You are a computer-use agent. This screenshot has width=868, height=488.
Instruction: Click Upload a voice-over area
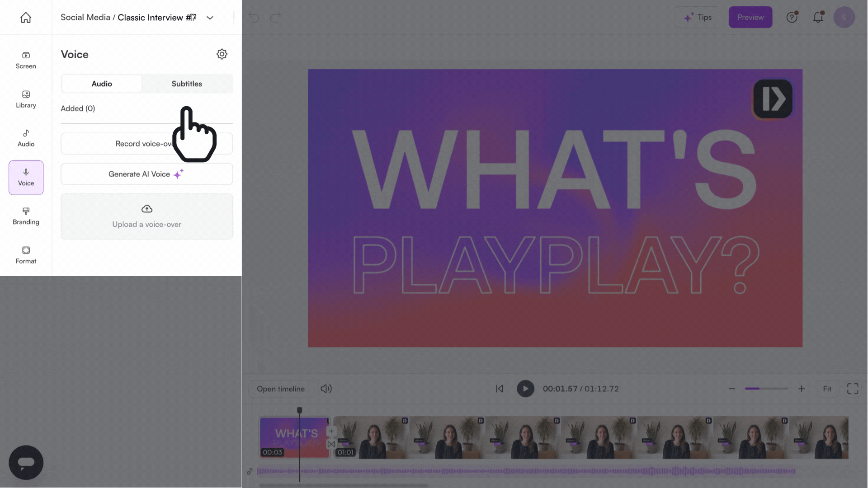click(147, 216)
